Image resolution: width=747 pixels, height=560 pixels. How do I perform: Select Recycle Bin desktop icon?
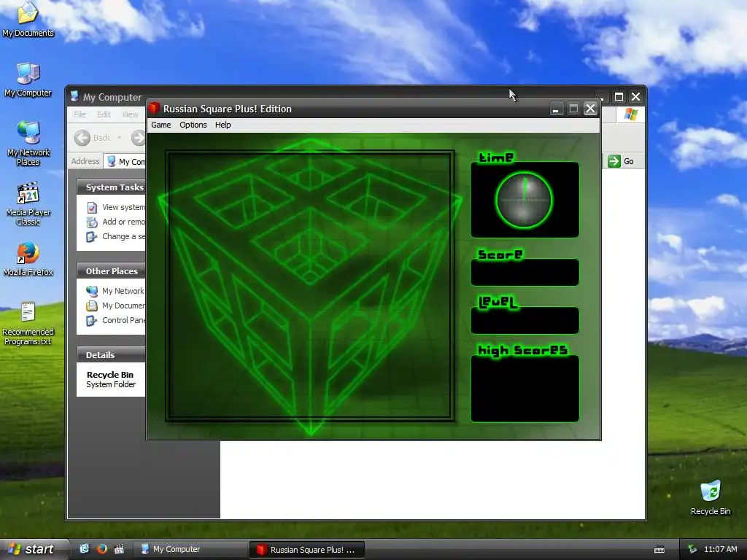(711, 497)
